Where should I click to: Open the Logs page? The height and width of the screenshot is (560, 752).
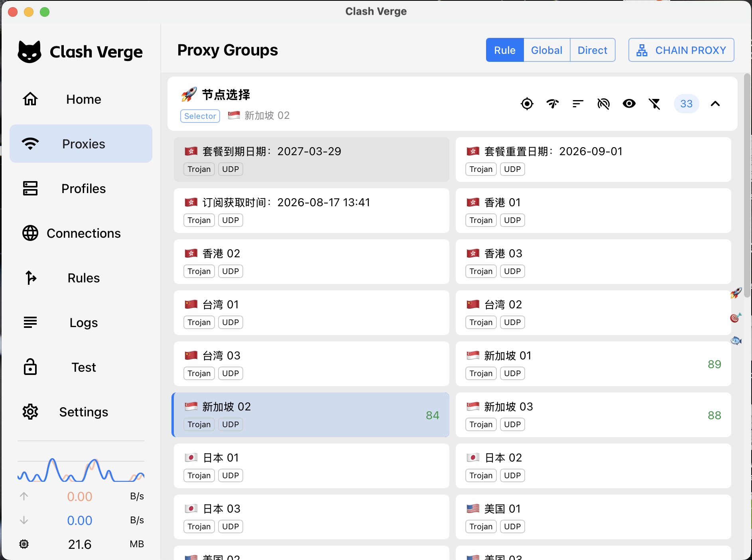point(81,322)
